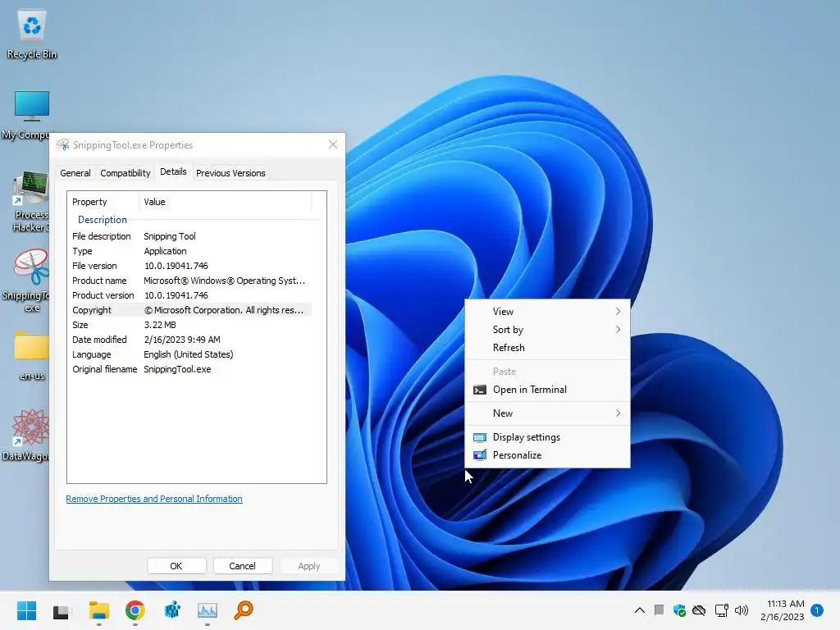This screenshot has width=840, height=630.
Task: Select the Copyright row
Action: [x=191, y=310]
